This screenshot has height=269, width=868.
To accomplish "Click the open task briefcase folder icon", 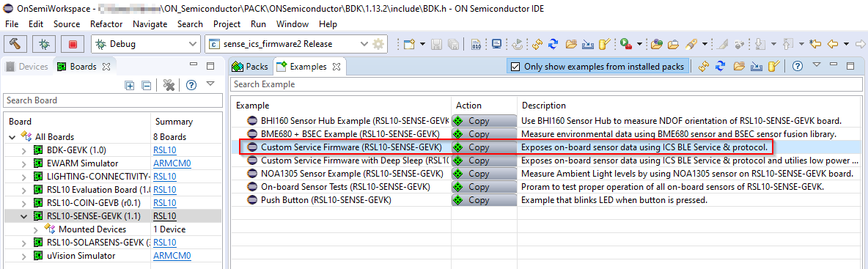I will [674, 44].
